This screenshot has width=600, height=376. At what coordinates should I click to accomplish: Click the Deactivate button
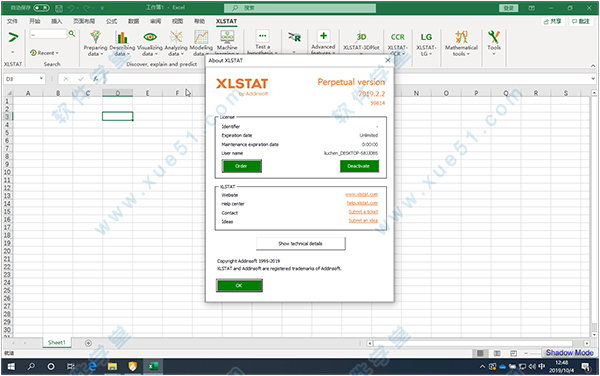pyautogui.click(x=359, y=166)
